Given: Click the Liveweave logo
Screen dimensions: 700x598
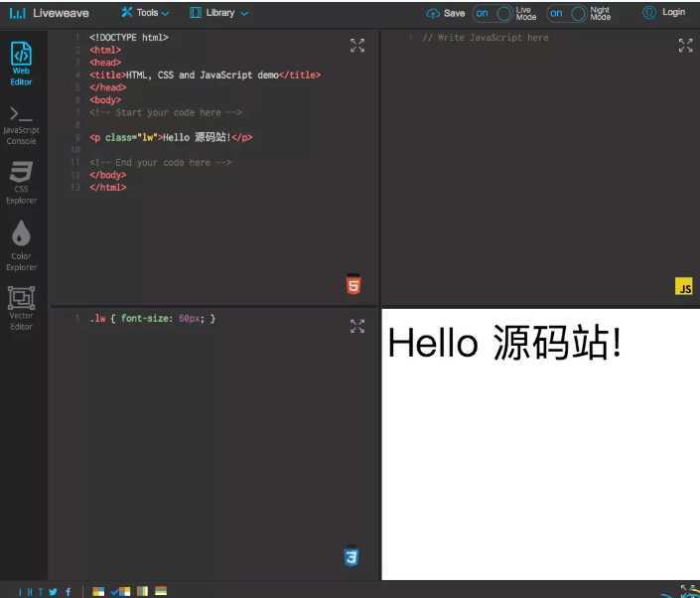Looking at the screenshot, I should click(x=49, y=13).
